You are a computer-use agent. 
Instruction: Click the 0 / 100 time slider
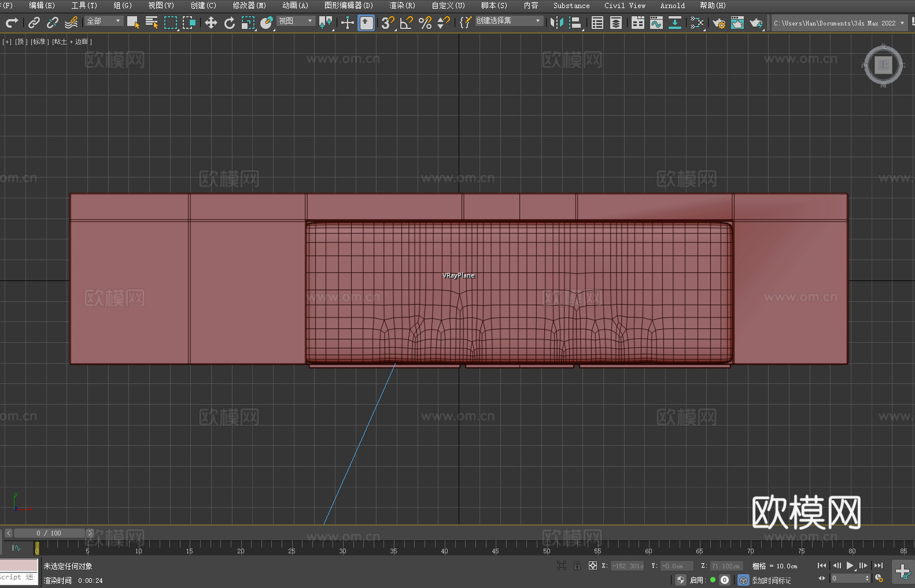49,533
